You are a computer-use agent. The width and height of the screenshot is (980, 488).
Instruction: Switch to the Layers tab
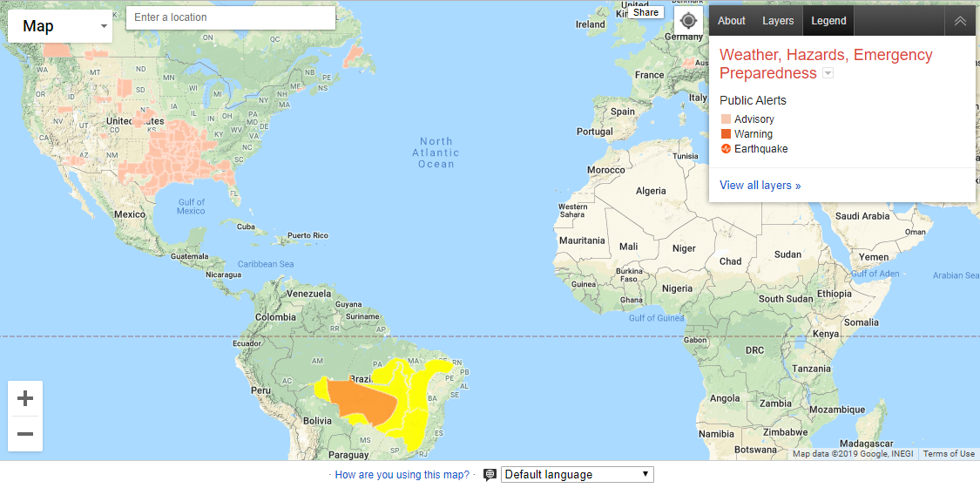pyautogui.click(x=778, y=21)
